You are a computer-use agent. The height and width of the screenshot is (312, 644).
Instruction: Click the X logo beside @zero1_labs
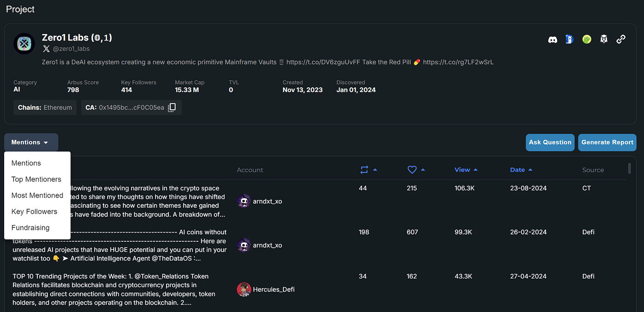pos(46,49)
